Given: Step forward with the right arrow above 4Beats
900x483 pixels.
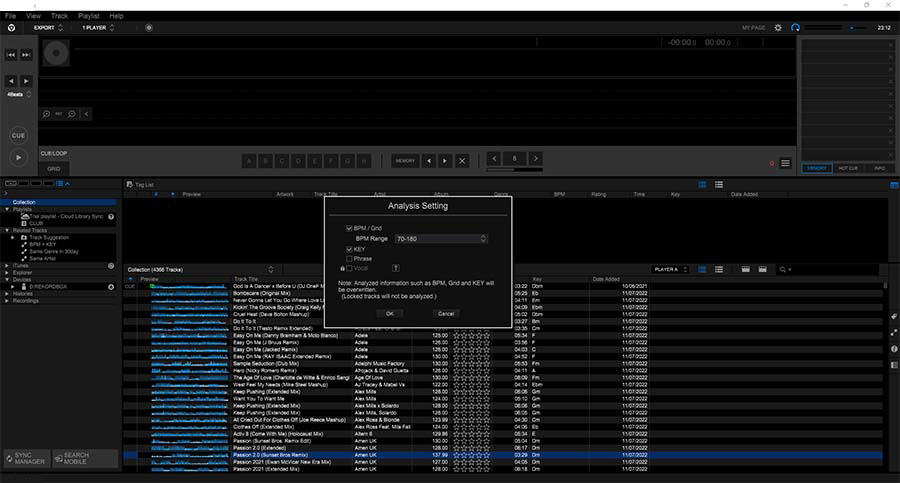Looking at the screenshot, I should click(26, 81).
